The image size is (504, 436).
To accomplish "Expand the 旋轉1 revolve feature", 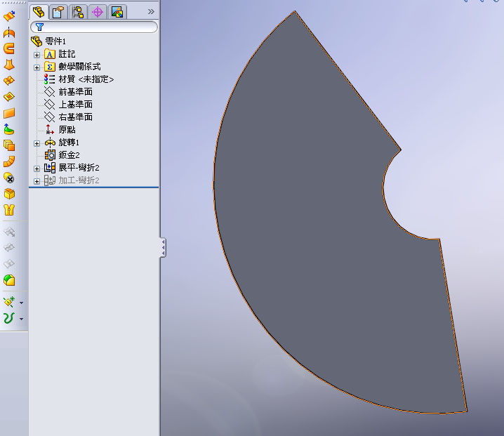I will [x=37, y=143].
